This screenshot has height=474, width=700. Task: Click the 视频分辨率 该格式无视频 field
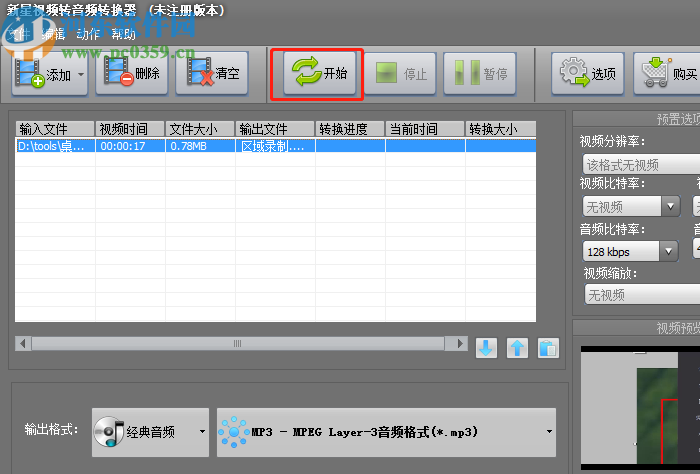coord(641,165)
